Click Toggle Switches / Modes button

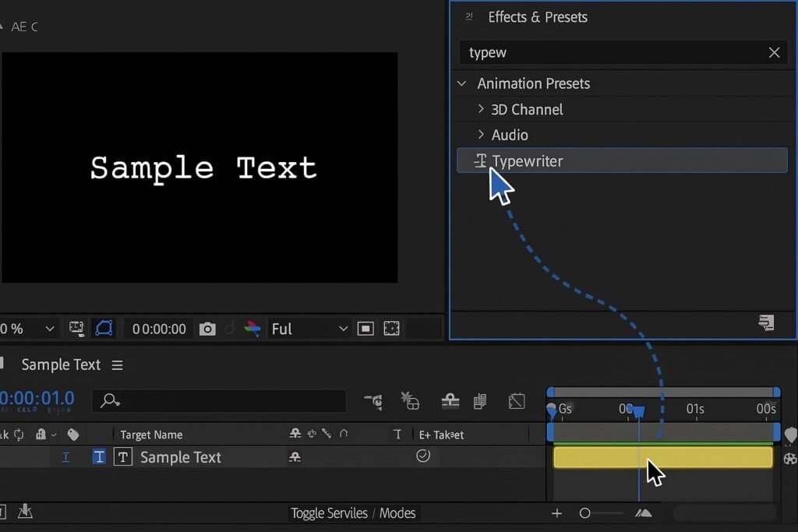(x=352, y=513)
